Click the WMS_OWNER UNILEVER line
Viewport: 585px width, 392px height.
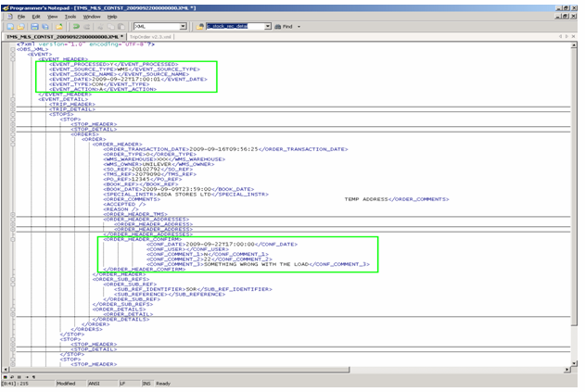point(159,164)
